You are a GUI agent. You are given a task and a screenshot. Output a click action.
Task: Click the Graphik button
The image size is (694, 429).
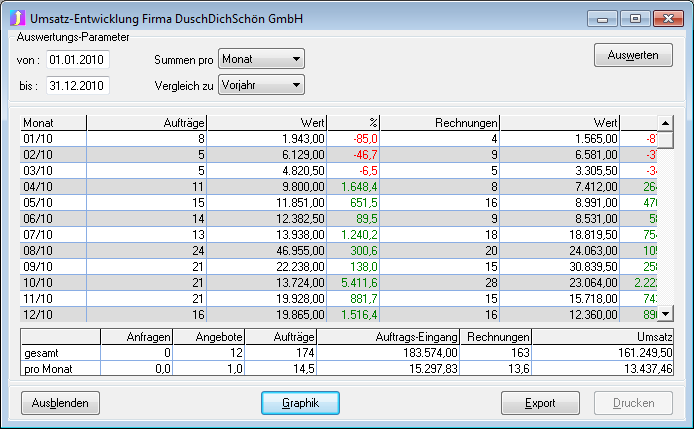[x=300, y=403]
